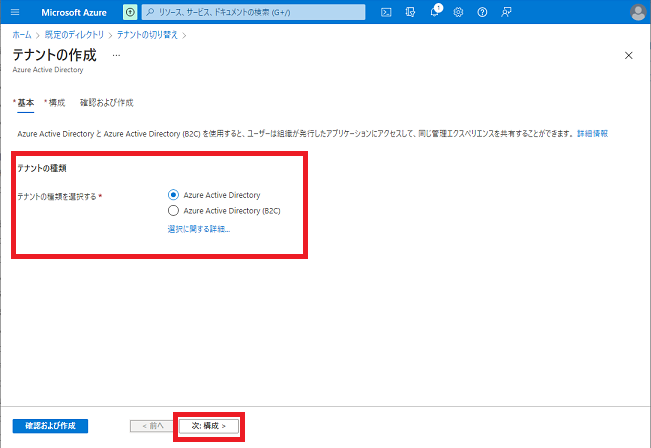This screenshot has height=448, width=651.
Task: Go to テナントの切り替え breadcrumb
Action: tap(147, 35)
